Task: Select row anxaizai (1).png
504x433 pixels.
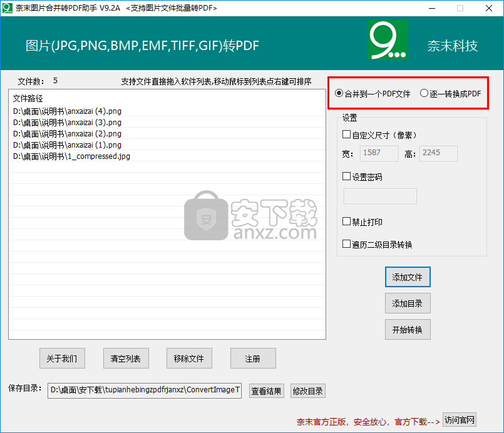Action: pos(167,145)
